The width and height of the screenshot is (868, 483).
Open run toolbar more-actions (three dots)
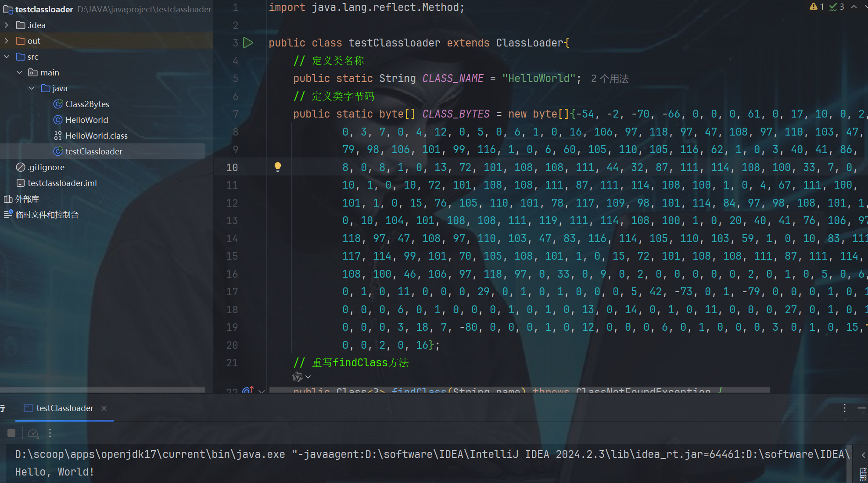click(x=50, y=433)
